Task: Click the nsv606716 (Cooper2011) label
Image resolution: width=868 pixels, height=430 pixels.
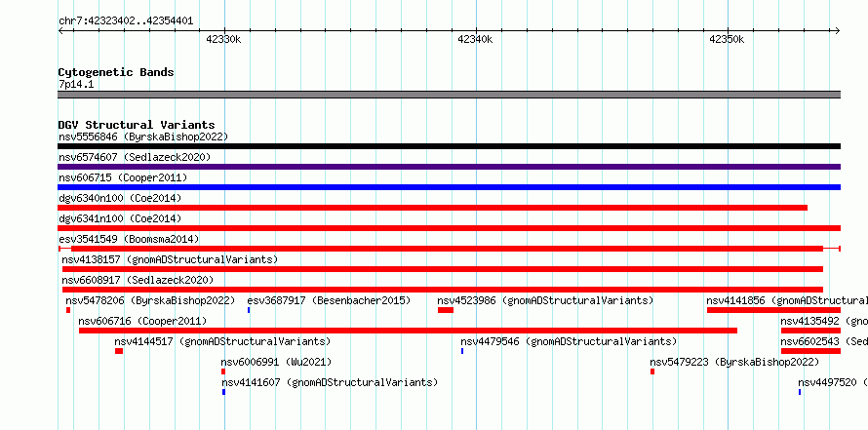Action: click(x=142, y=321)
